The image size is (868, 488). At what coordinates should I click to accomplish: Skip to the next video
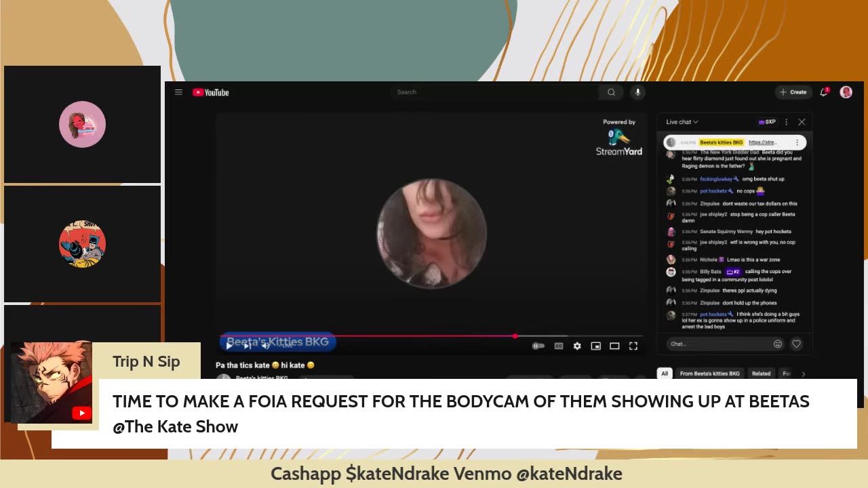[247, 346]
